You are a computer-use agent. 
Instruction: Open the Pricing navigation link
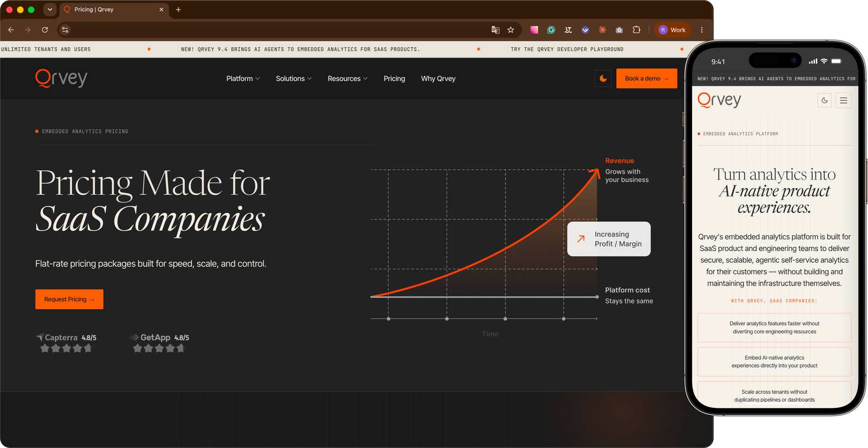394,79
